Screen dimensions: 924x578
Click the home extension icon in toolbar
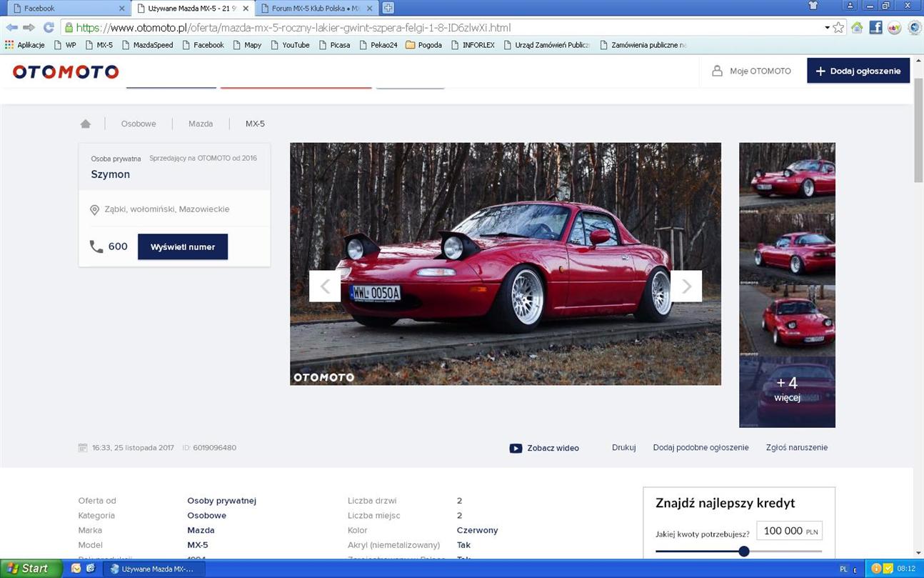[x=857, y=27]
